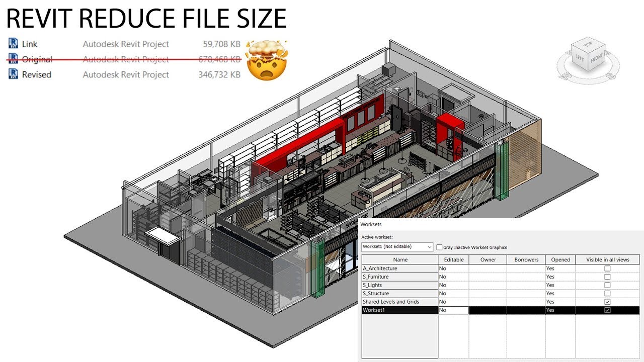Click the Opened value for S_Lights
Viewport: 644px width, 362px height.
click(x=560, y=285)
